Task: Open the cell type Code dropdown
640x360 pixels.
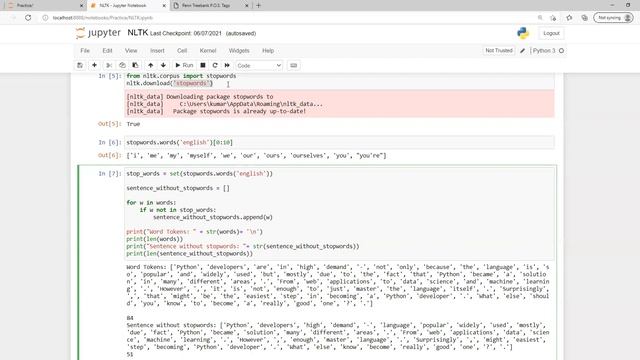Action: 259,65
